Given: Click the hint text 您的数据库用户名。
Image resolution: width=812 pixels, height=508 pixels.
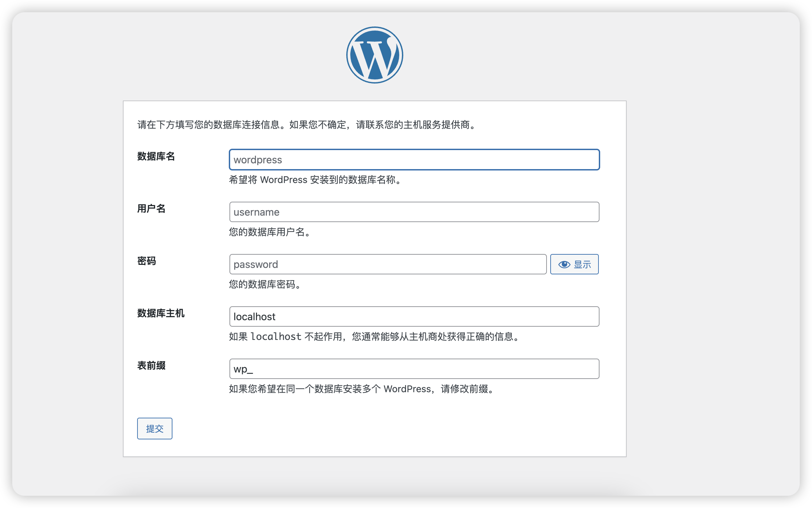Looking at the screenshot, I should pos(271,232).
